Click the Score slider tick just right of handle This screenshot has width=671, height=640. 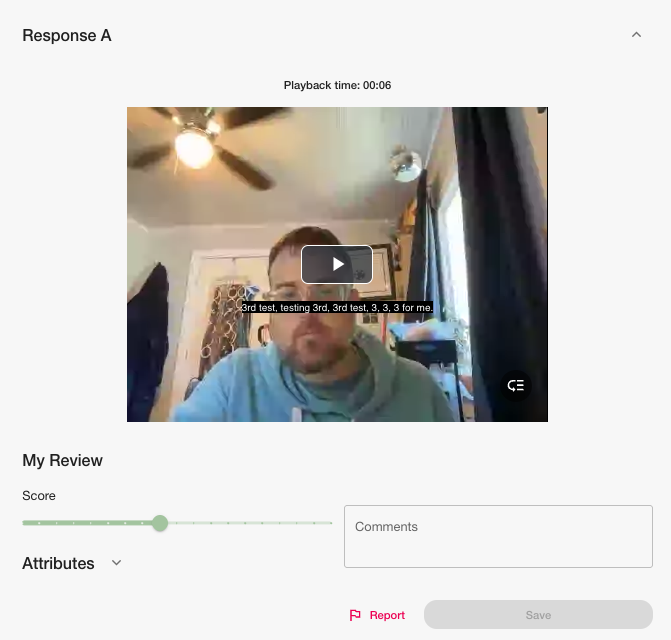[176, 523]
